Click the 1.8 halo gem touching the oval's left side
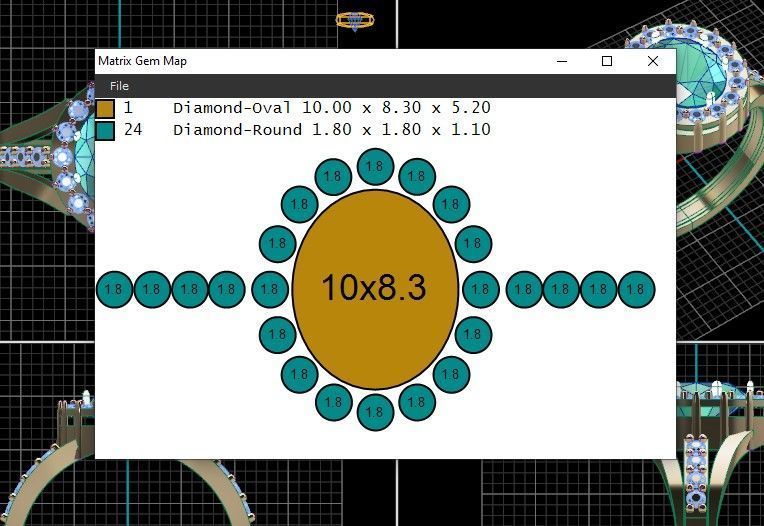 270,289
